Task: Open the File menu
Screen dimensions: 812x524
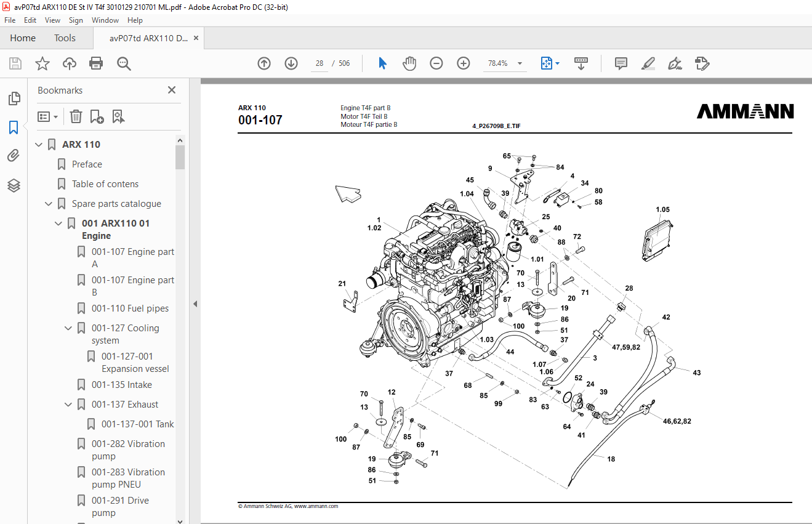Action: tap(10, 20)
